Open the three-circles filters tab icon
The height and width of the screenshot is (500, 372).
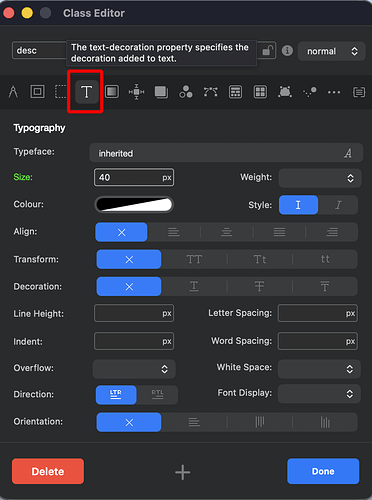[186, 92]
